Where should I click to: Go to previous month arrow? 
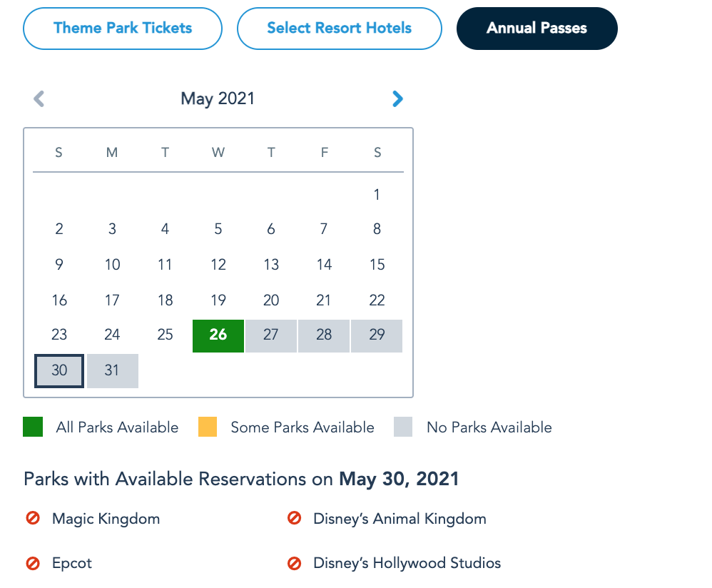39,98
